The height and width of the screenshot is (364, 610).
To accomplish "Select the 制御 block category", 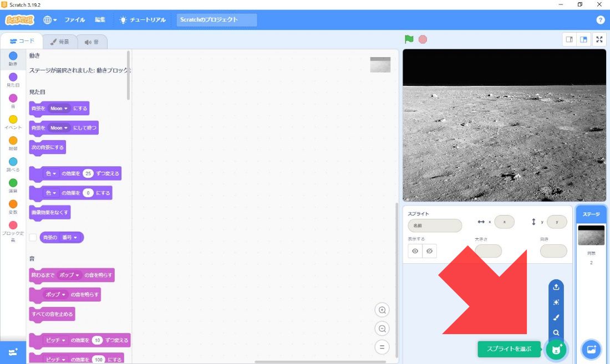I will (x=13, y=143).
